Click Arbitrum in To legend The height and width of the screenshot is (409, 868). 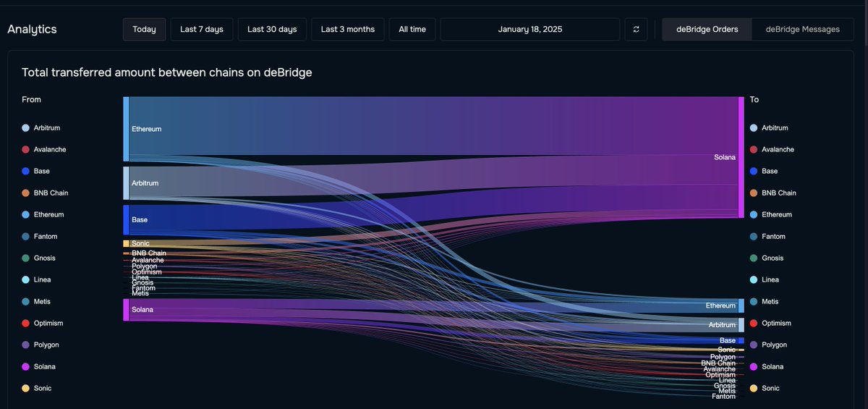[x=770, y=128]
